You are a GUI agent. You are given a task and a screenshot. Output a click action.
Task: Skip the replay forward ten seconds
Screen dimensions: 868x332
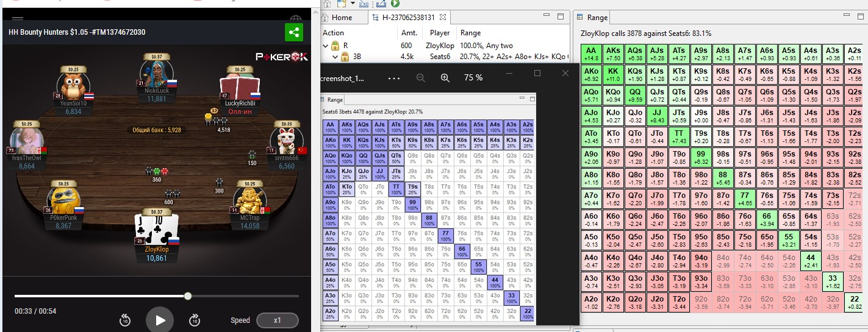point(195,320)
